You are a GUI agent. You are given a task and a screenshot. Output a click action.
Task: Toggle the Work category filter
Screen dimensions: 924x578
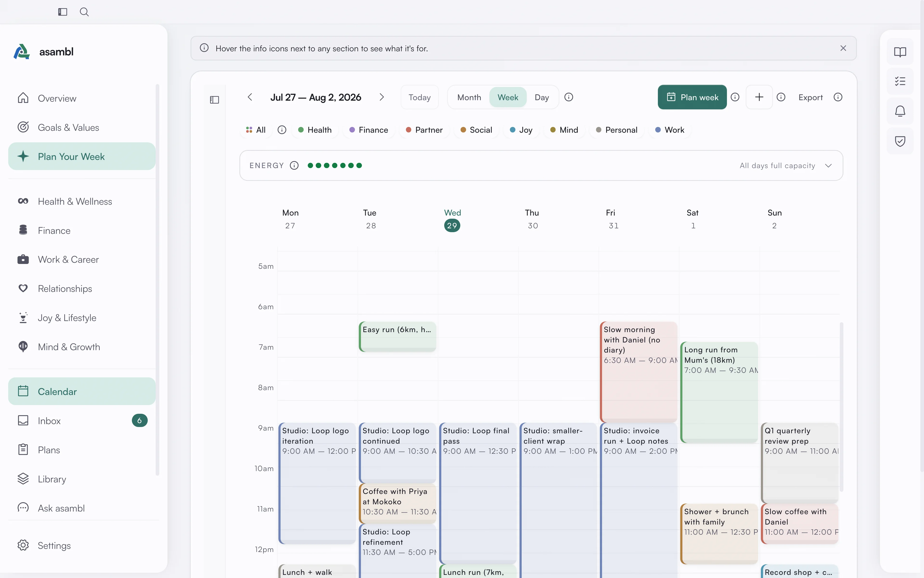[670, 130]
